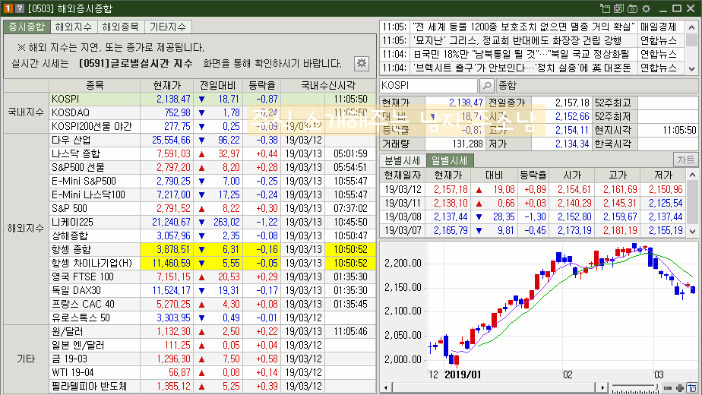
Task: Capture the screen with the camera icon
Action: click(x=632, y=8)
